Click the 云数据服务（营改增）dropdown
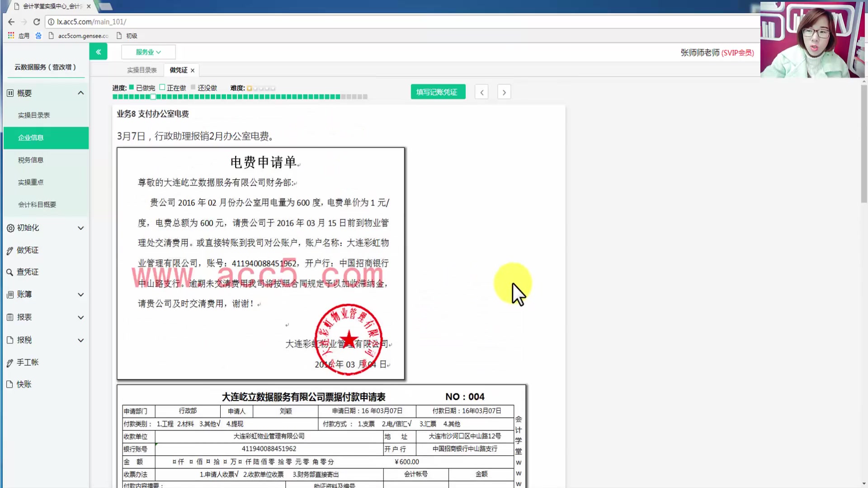The width and height of the screenshot is (868, 488). 45,67
